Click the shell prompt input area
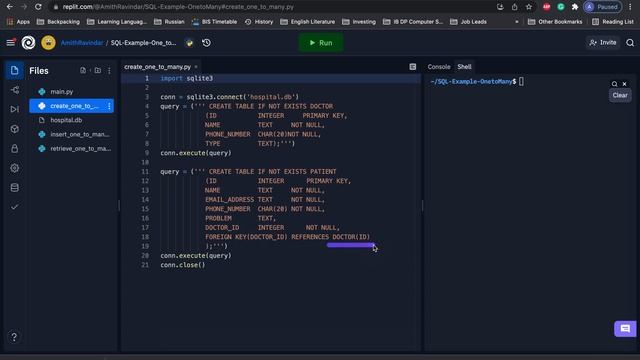 [521, 82]
